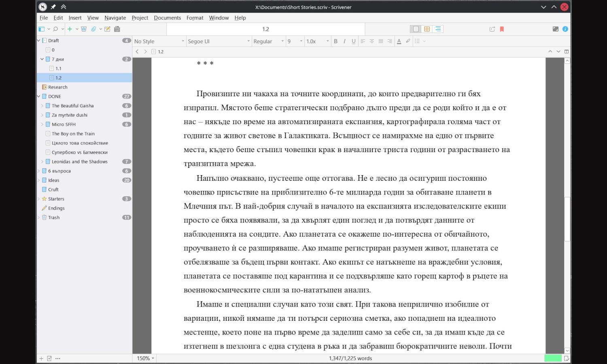Click the Quick Reference notepad icon
The height and width of the screenshot is (364, 607).
click(x=107, y=29)
